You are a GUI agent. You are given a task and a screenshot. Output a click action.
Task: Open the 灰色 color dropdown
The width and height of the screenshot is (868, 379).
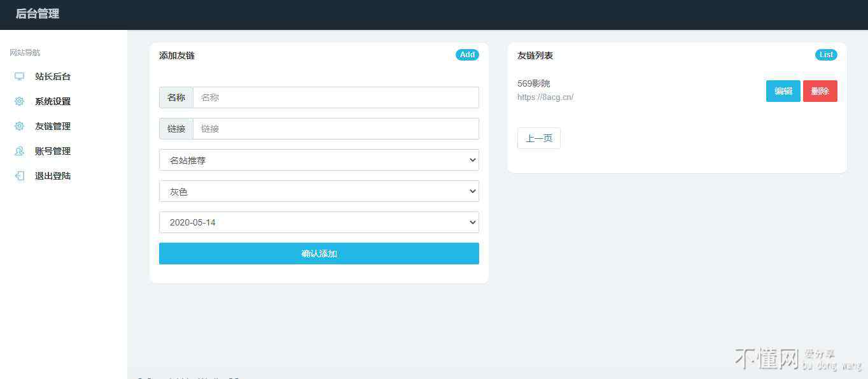click(319, 191)
